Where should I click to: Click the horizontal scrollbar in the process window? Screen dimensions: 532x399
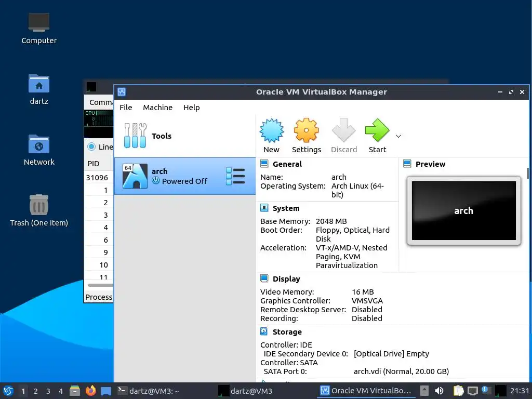(x=100, y=285)
